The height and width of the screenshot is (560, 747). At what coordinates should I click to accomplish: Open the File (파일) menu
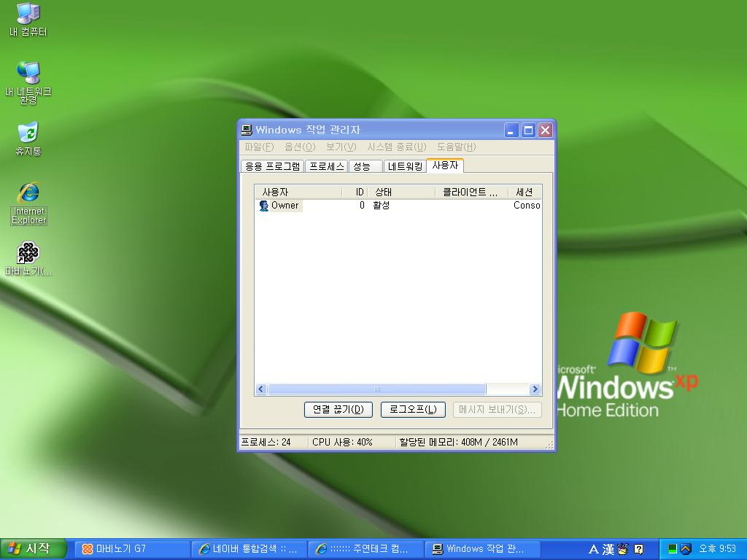point(259,147)
